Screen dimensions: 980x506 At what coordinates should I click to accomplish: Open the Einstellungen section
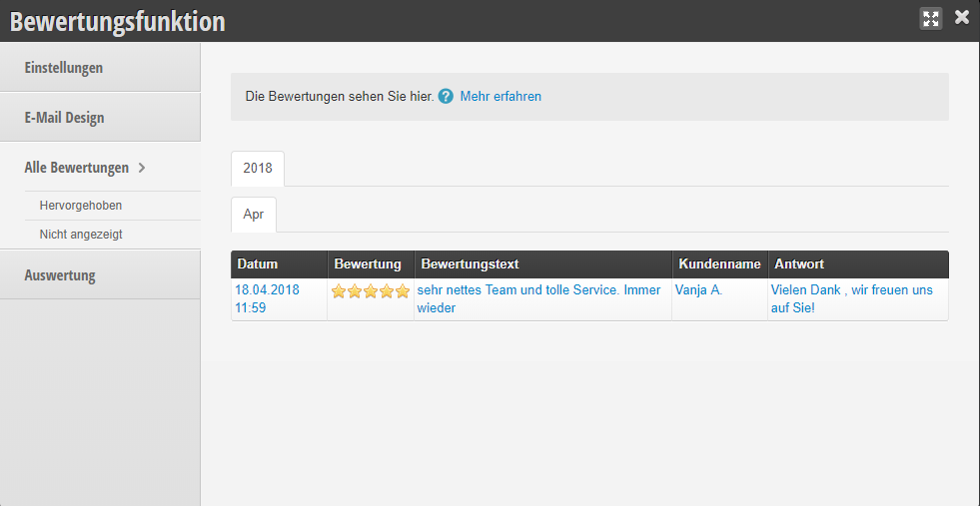100,68
